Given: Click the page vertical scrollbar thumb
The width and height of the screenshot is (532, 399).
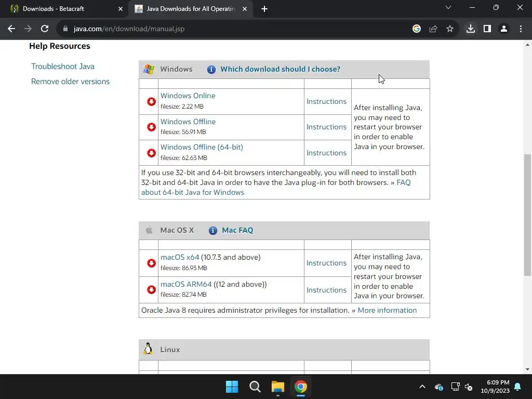Looking at the screenshot, I should coord(527,215).
